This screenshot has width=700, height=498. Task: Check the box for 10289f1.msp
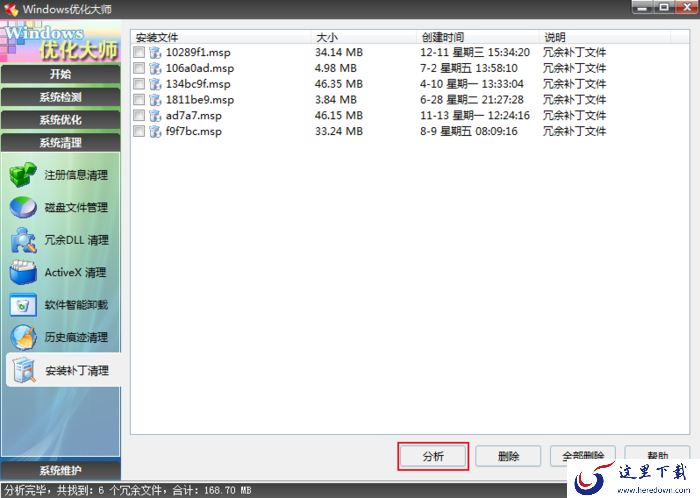pos(139,52)
